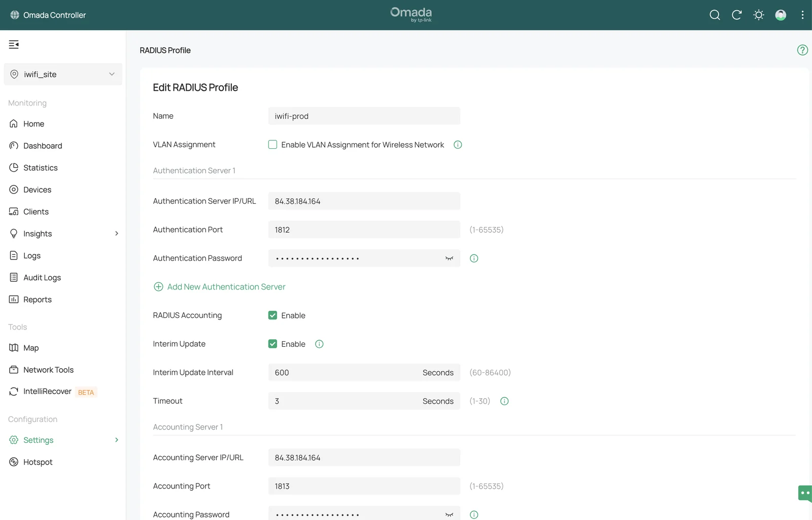Click the Name field iwifi-prod
This screenshot has height=520, width=812.
tap(364, 116)
